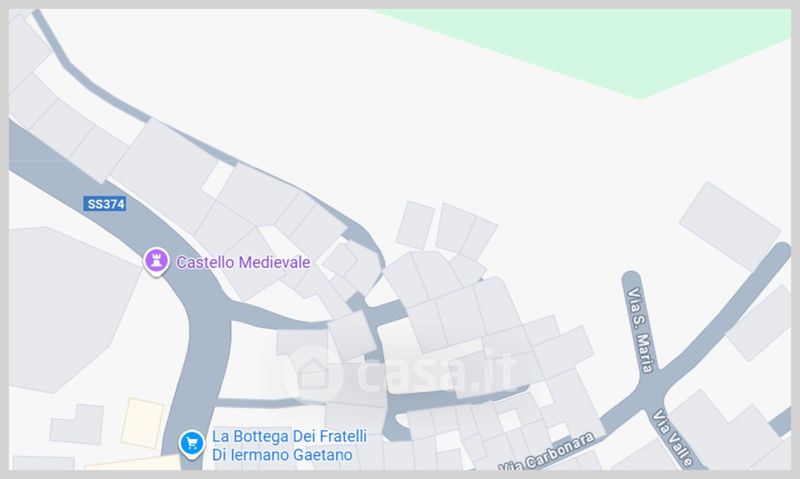Click the small white courtyard among top buildings
Image resolution: width=800 pixels, height=479 pixels.
coord(218,180)
